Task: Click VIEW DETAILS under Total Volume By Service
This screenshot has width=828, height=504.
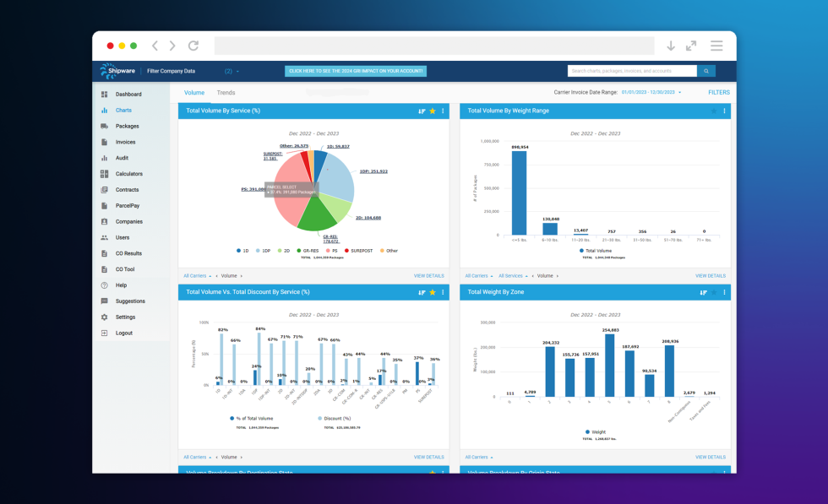Action: coord(428,276)
